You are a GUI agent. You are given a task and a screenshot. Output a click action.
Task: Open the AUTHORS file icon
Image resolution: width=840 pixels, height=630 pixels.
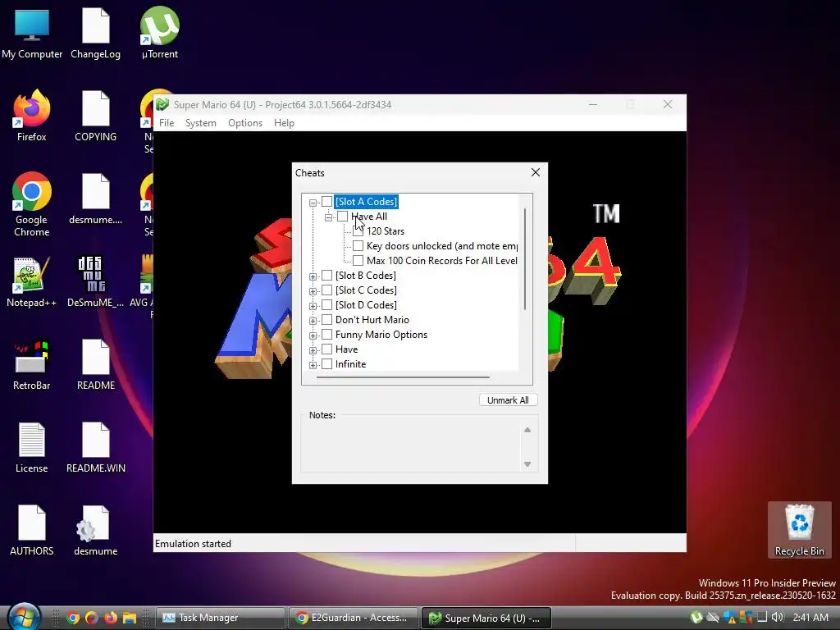(32, 531)
